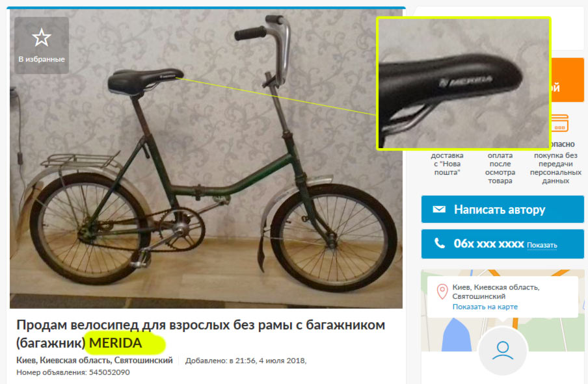Open the seller profile avatar icon
The image size is (588, 384).
click(x=503, y=351)
